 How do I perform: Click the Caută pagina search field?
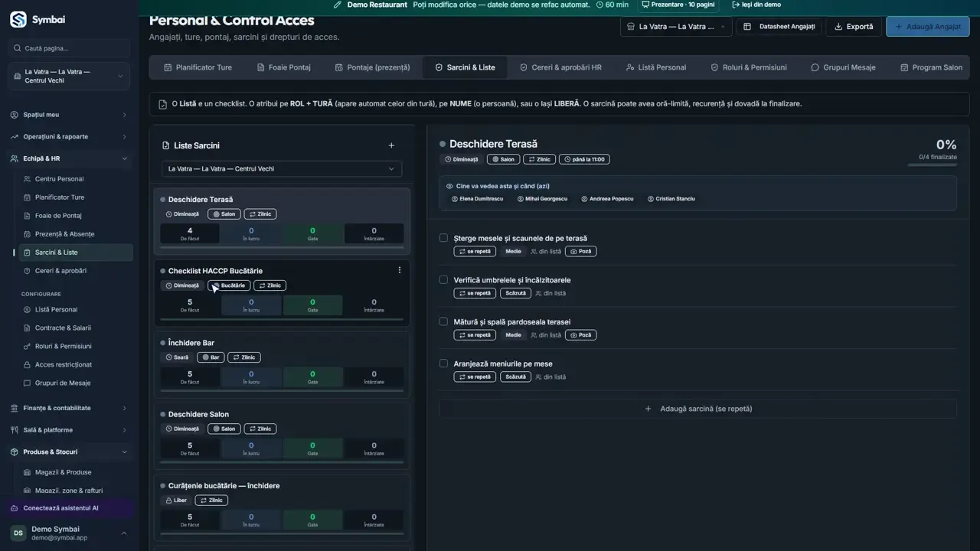tap(69, 48)
